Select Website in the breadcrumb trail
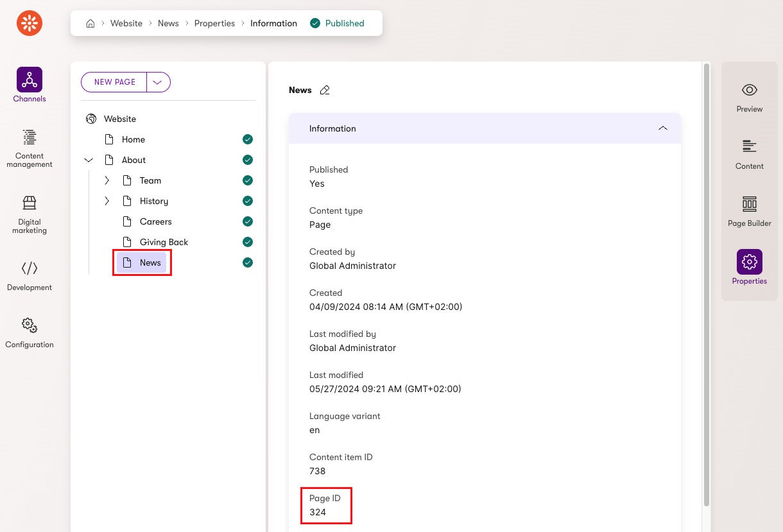This screenshot has width=783, height=532. 126,23
